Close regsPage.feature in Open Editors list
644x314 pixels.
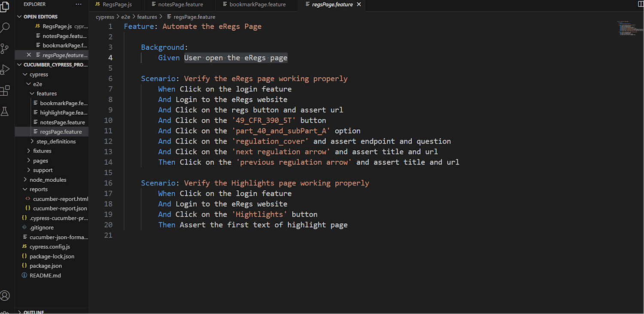tap(29, 55)
